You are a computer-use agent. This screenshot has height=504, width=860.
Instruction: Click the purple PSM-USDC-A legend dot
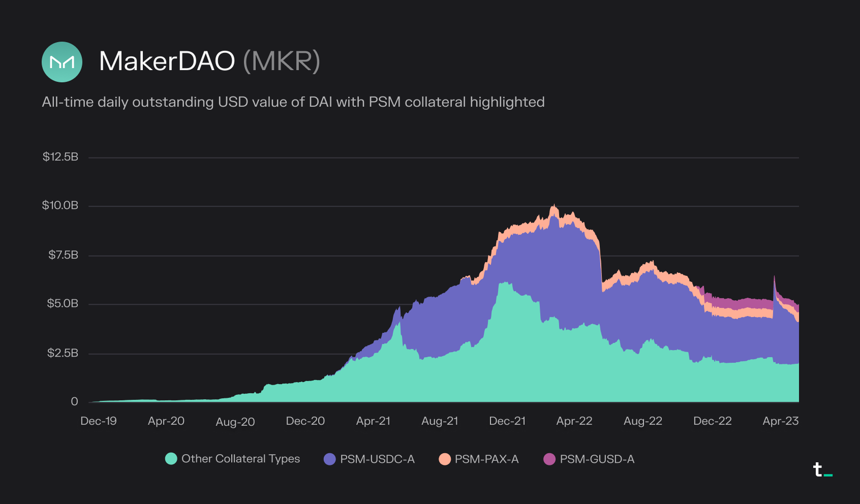330,459
